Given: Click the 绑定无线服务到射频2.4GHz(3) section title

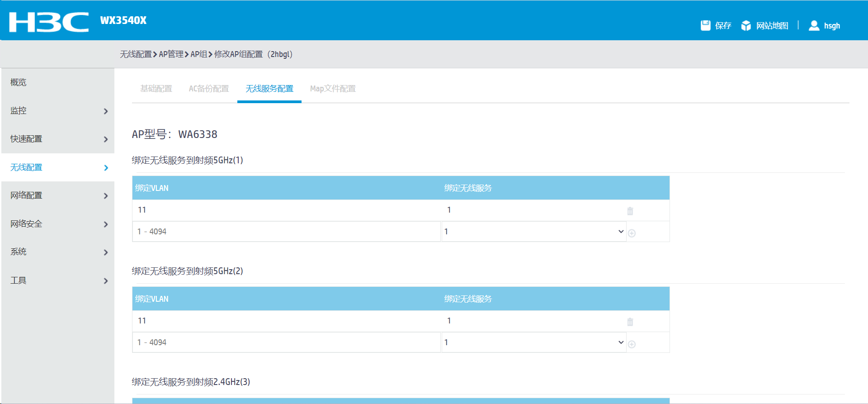Looking at the screenshot, I should [x=191, y=382].
